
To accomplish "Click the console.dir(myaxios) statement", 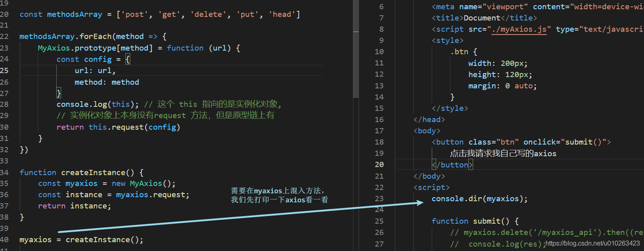I will pyautogui.click(x=480, y=199).
